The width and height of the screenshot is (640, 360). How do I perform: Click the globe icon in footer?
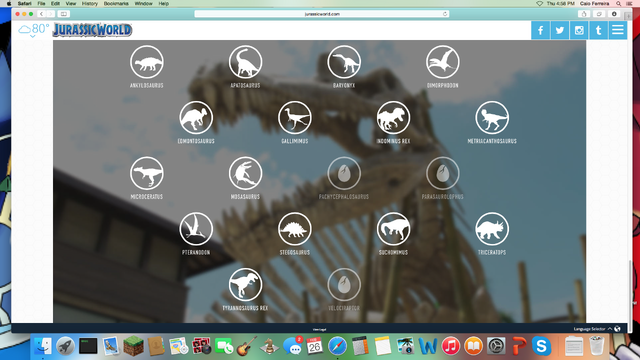pos(618,329)
